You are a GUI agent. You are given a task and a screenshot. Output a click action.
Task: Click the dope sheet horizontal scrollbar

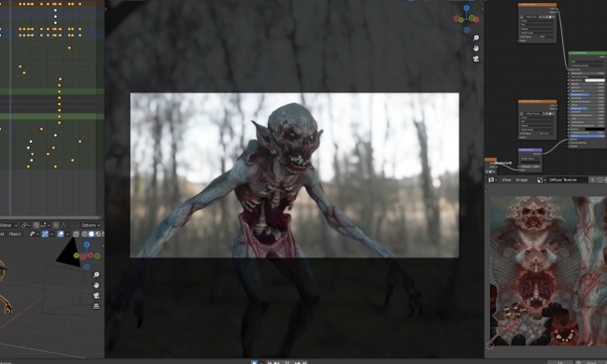50,217
